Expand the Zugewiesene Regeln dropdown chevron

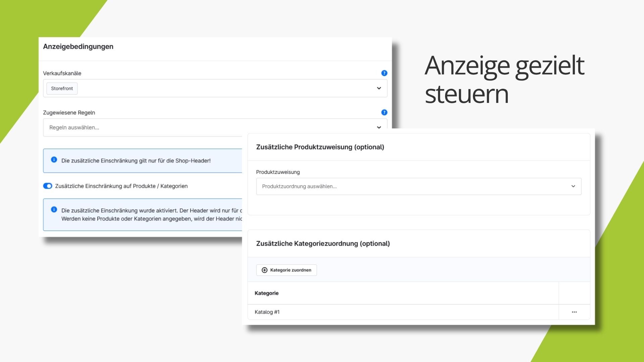coord(379,127)
